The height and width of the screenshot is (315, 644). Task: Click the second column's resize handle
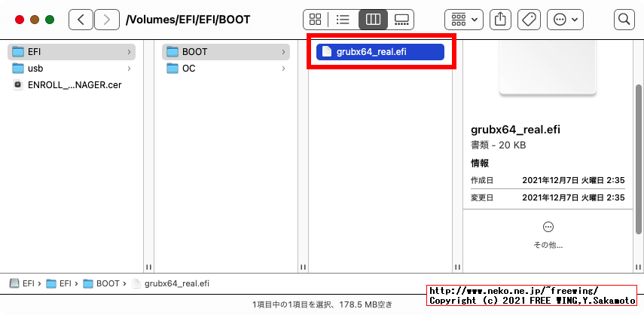[303, 267]
